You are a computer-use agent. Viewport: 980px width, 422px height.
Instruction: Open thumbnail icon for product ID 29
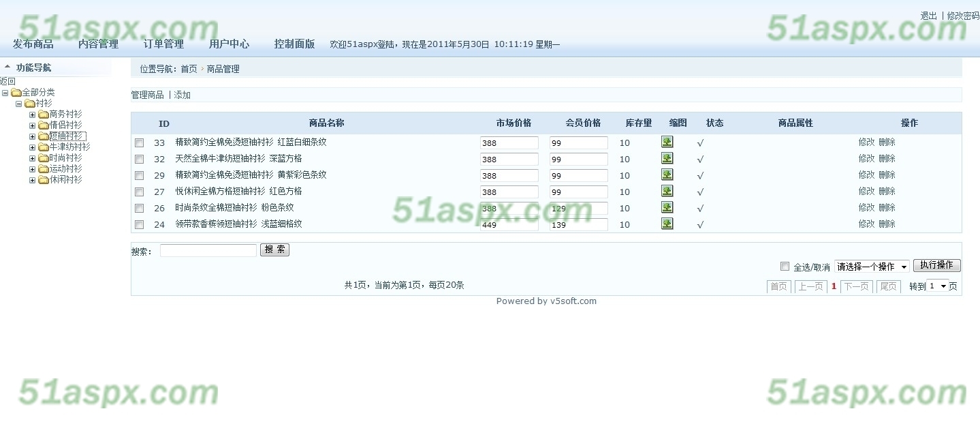pyautogui.click(x=667, y=175)
